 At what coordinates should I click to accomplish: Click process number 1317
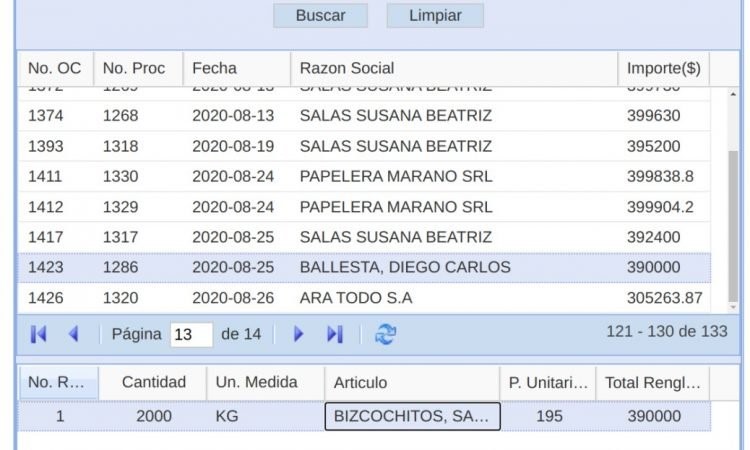[x=121, y=237]
